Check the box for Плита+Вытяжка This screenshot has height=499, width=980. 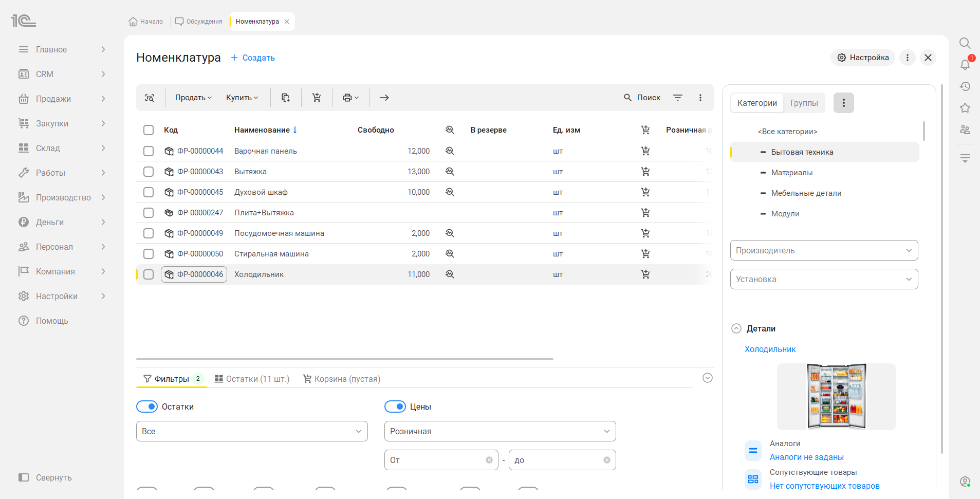[149, 213]
